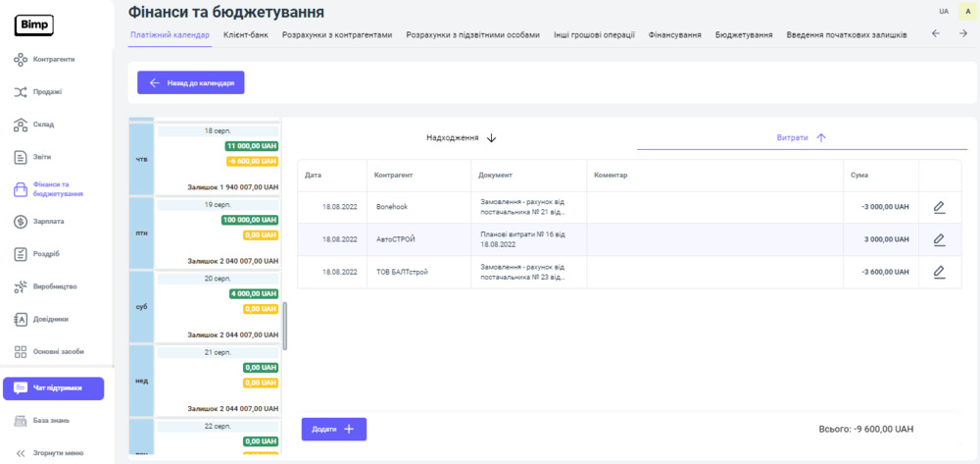The image size is (980, 464).
Task: Click Назад до календаря button
Action: point(191,83)
